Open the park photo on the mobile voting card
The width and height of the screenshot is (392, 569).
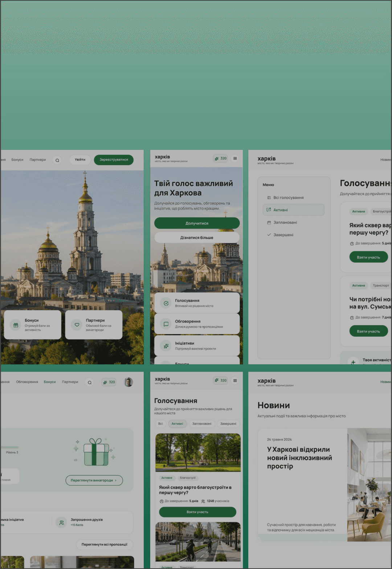click(198, 453)
